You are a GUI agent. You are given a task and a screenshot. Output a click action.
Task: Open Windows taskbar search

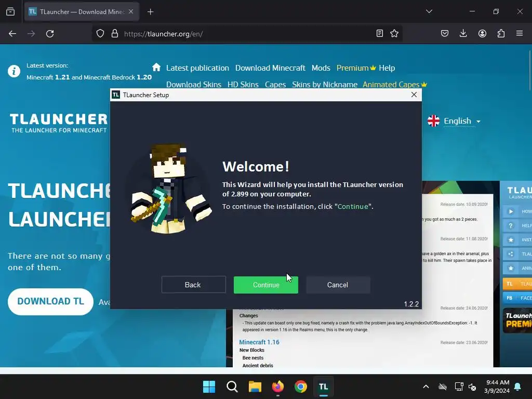coord(232,387)
